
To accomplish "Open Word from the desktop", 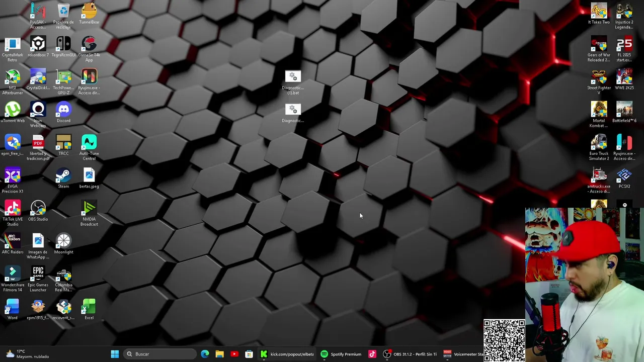I will (12, 309).
